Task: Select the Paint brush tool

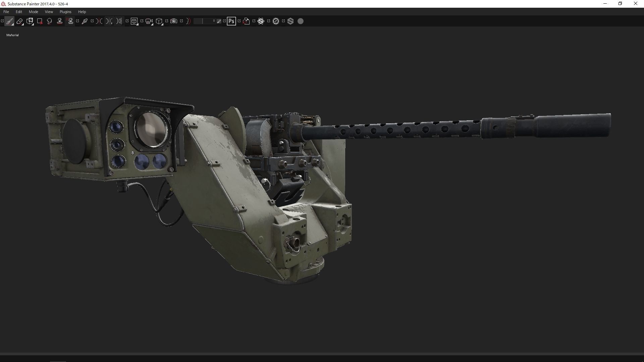Action: (x=9, y=21)
